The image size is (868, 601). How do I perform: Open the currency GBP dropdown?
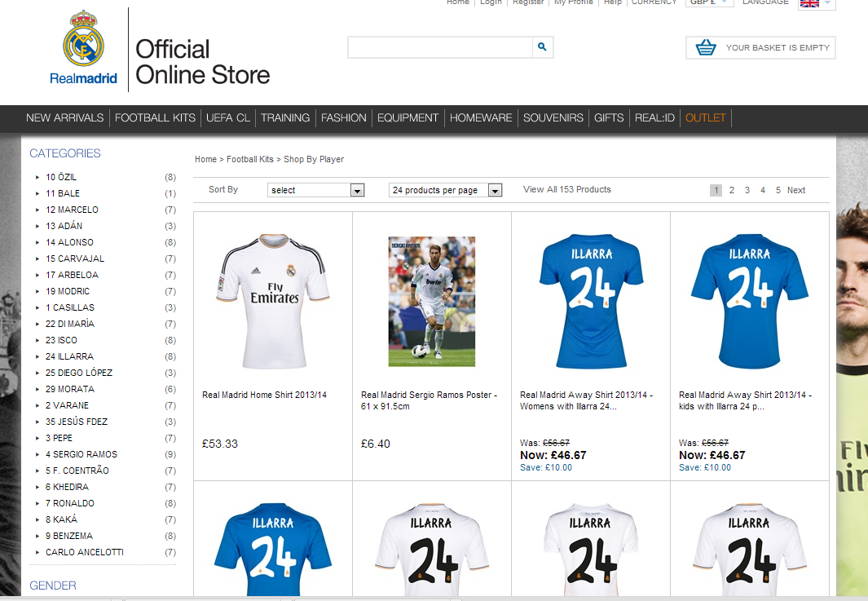(709, 2)
